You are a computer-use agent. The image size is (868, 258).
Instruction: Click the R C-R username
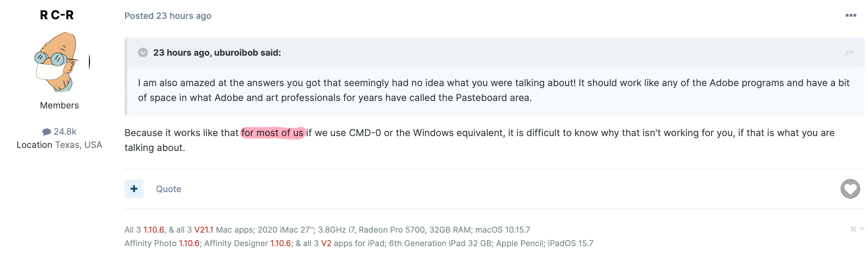pyautogui.click(x=57, y=15)
